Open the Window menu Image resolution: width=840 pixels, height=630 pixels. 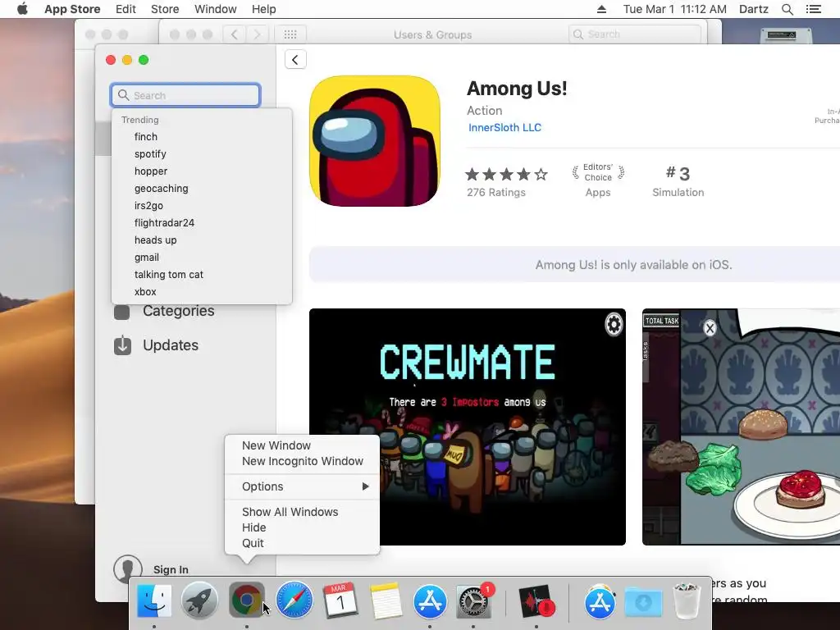tap(216, 9)
